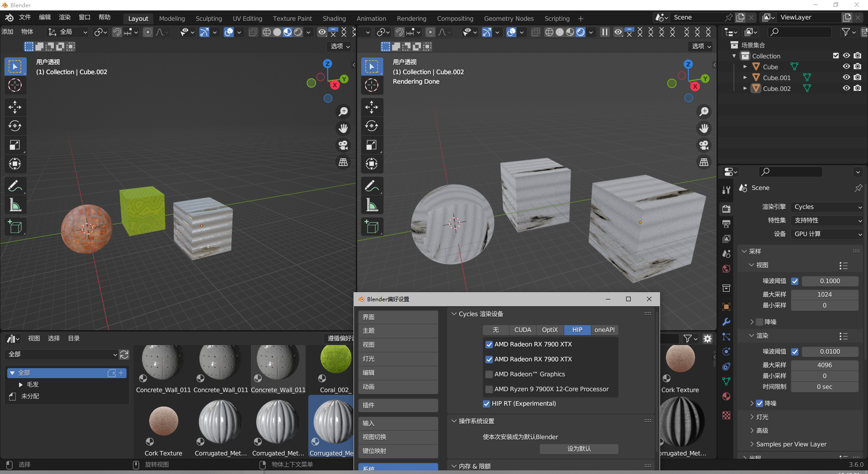868x474 pixels.
Task: Toggle viewport noise threshold checkbox
Action: [x=795, y=281]
